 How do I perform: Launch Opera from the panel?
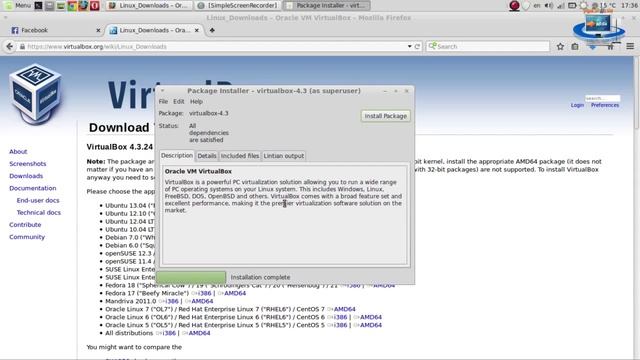95,6
